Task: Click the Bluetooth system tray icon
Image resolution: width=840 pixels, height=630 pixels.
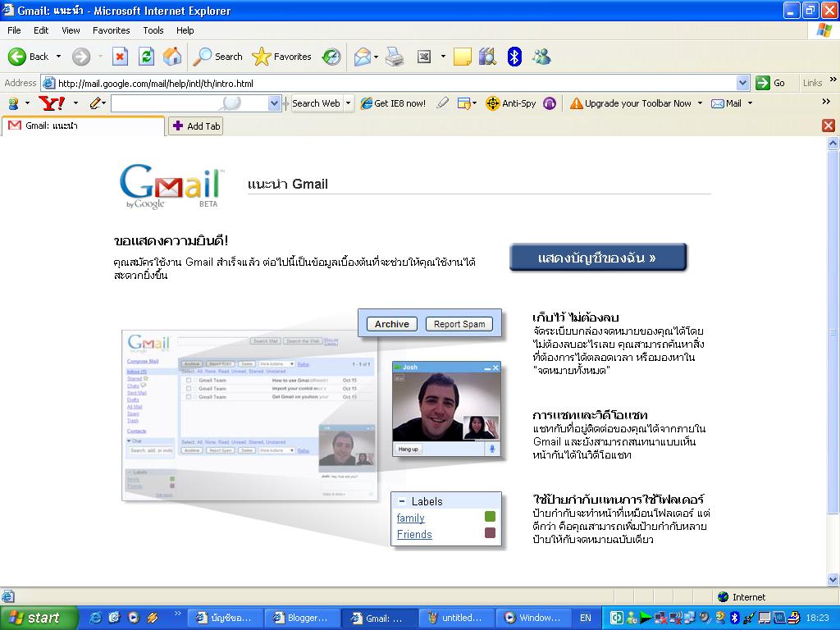Action: (735, 618)
